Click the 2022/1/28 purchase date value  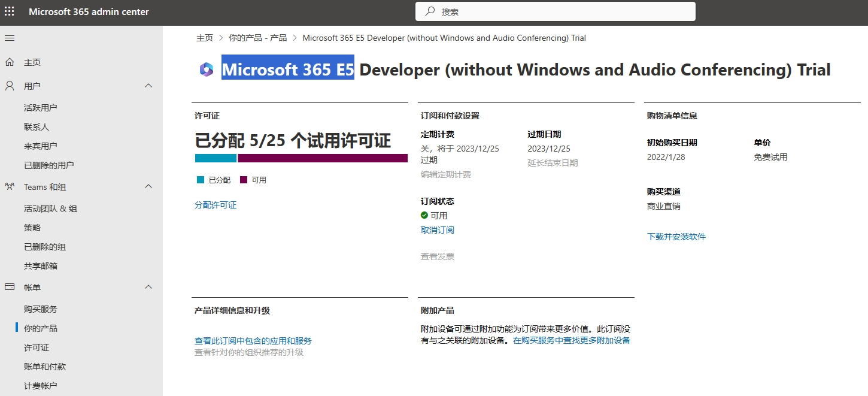click(666, 157)
